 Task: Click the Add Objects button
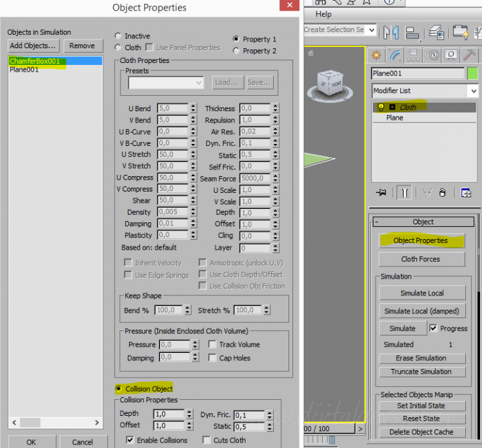(33, 46)
